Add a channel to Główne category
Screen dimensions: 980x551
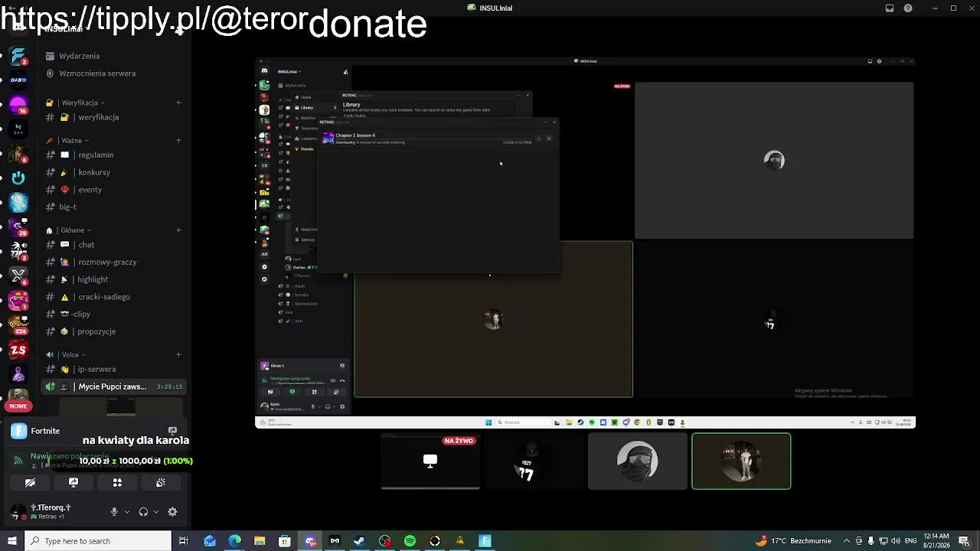click(x=178, y=230)
